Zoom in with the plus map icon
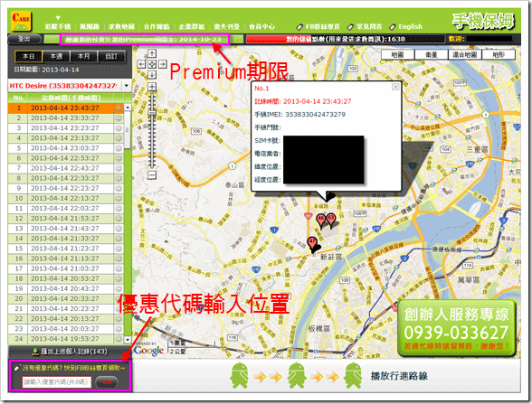532x404 pixels. coord(152,87)
